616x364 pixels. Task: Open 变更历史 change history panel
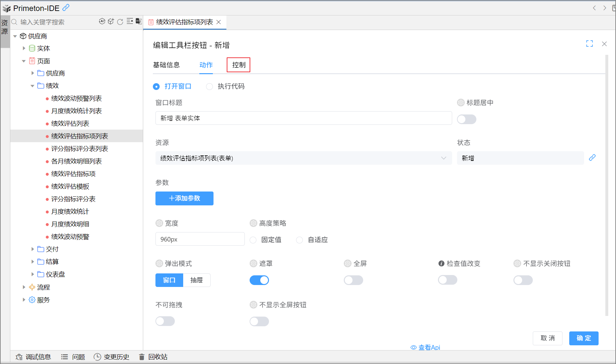point(112,357)
